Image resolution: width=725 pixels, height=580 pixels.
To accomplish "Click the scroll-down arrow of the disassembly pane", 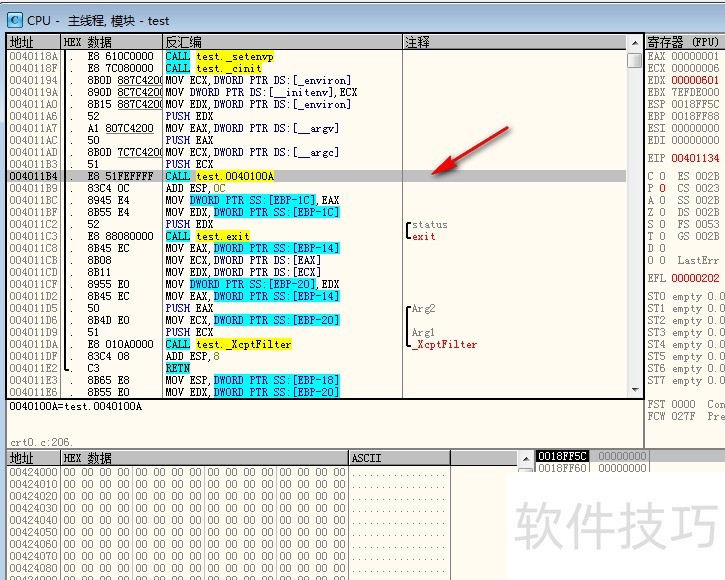I will point(634,390).
